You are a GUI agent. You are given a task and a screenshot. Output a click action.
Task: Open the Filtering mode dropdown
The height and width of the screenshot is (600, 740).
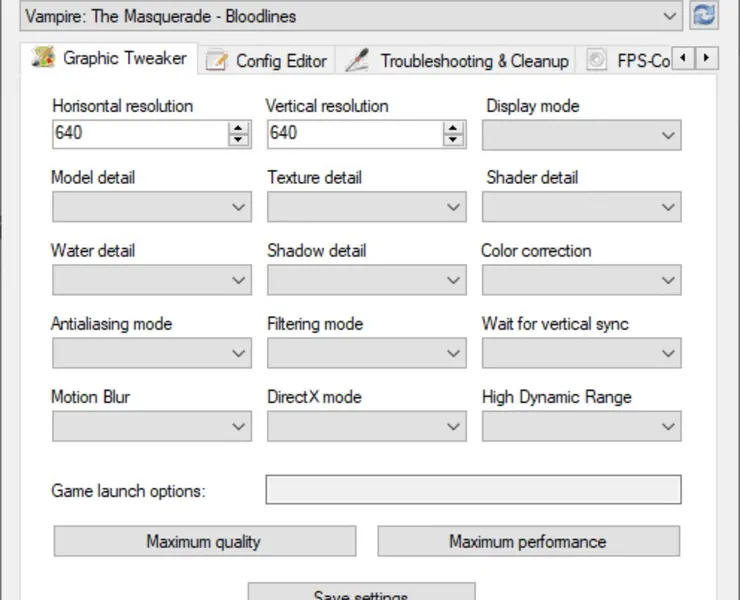[367, 353]
